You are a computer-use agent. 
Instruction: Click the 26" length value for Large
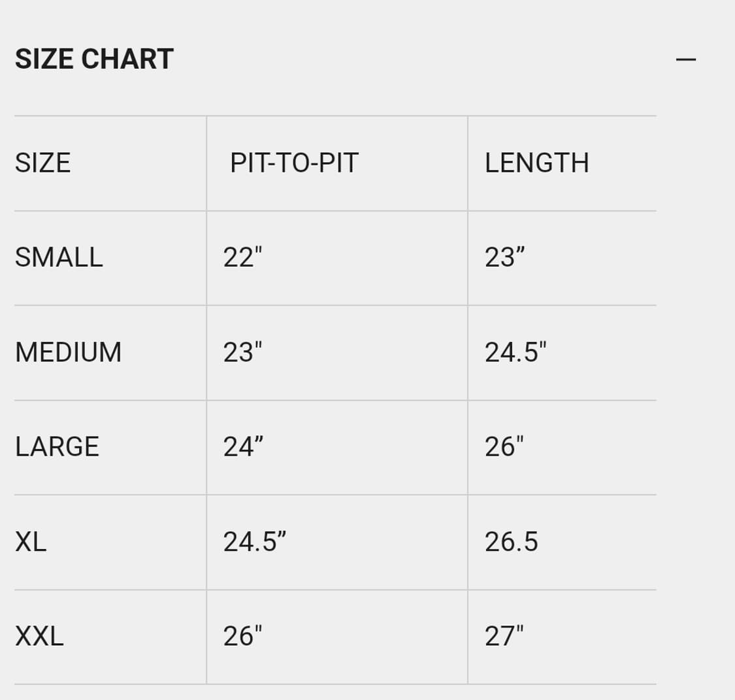504,446
